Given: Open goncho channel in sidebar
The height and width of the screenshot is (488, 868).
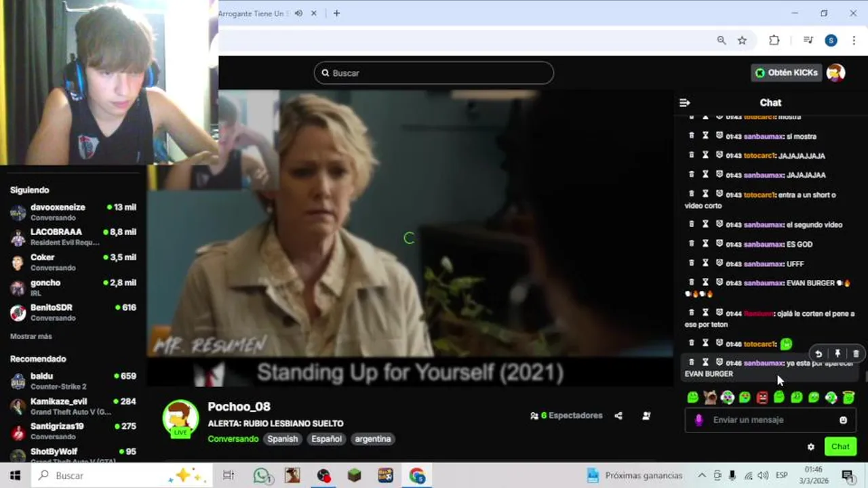Looking at the screenshot, I should [73, 287].
